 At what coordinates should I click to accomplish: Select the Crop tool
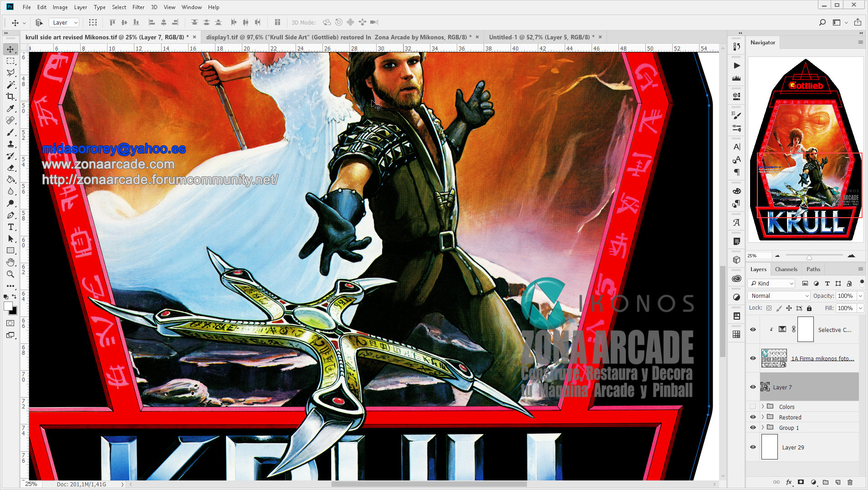[10, 97]
